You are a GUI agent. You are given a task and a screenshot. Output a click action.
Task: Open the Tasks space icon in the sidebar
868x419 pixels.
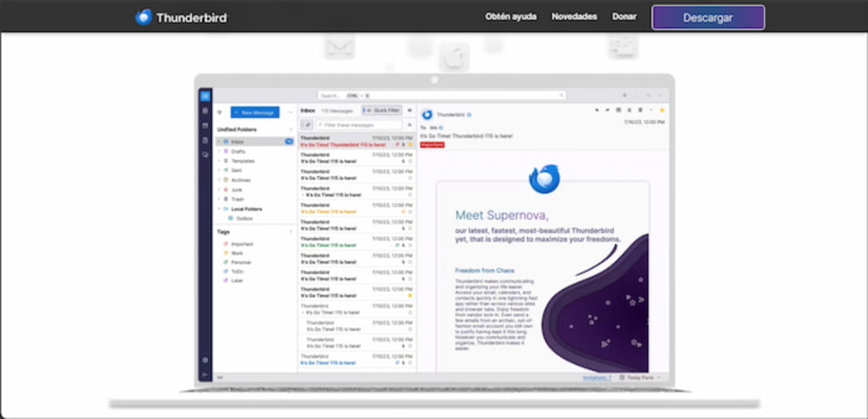(205, 140)
